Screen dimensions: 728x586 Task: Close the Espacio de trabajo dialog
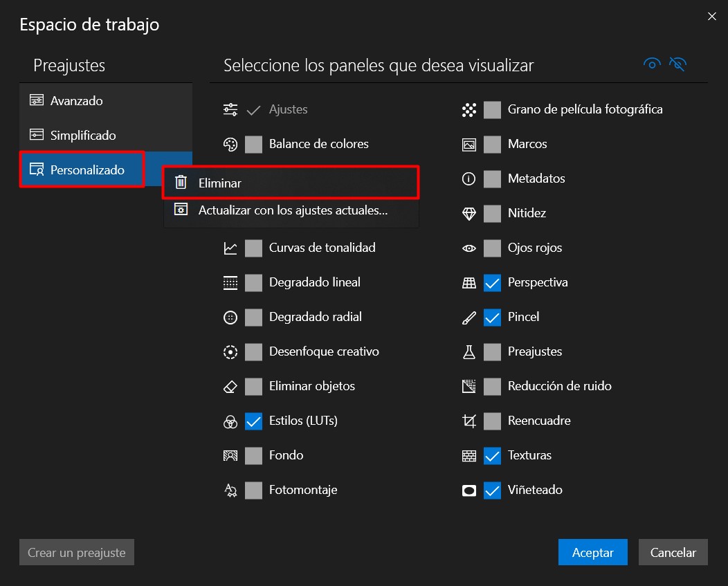click(x=712, y=16)
